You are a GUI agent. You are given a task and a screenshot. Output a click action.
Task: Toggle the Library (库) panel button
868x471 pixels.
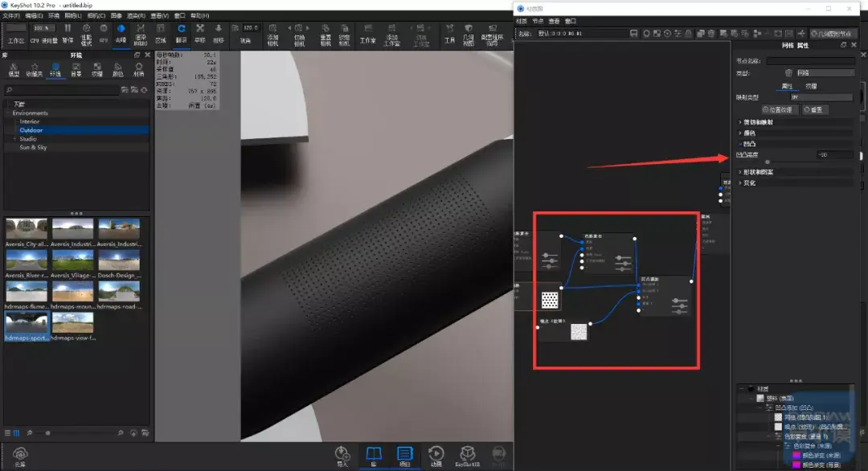tap(373, 456)
